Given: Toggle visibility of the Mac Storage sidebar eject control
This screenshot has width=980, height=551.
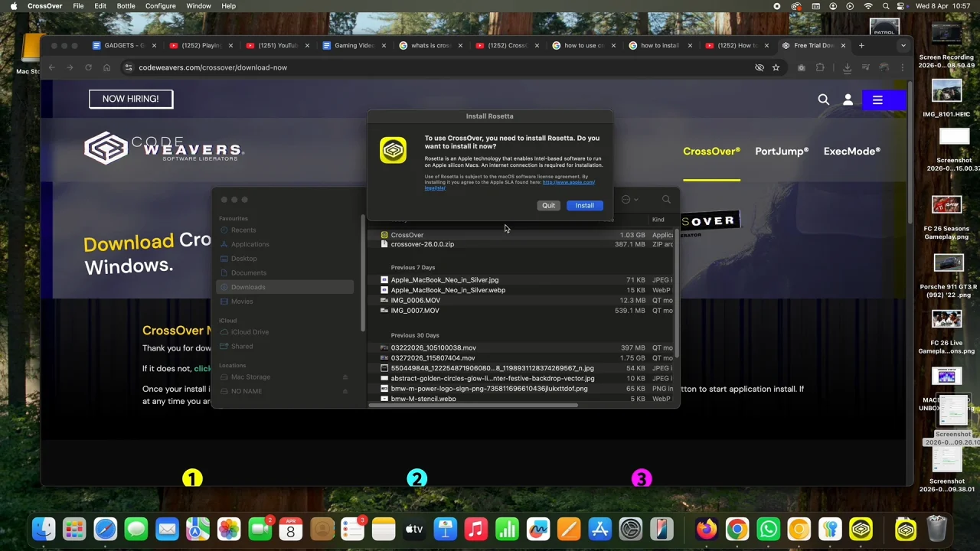Looking at the screenshot, I should pyautogui.click(x=345, y=377).
